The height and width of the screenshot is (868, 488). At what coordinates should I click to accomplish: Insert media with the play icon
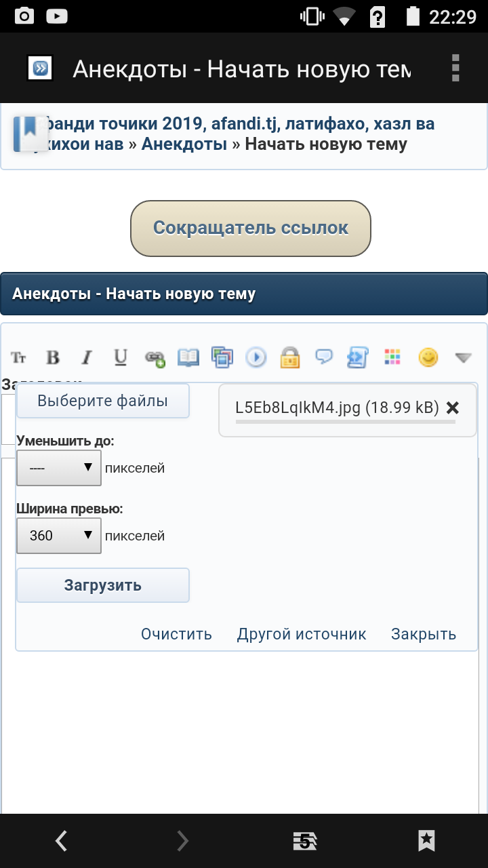(x=256, y=357)
